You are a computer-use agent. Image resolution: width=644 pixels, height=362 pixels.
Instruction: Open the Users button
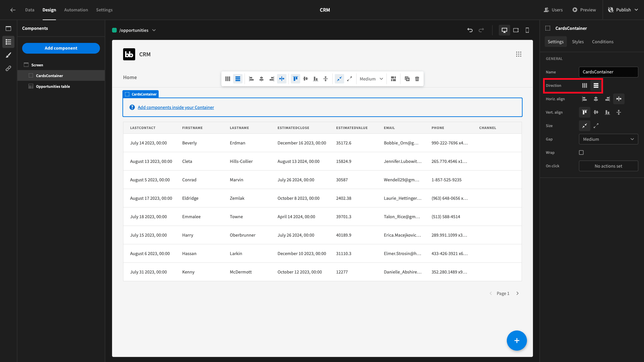point(553,10)
